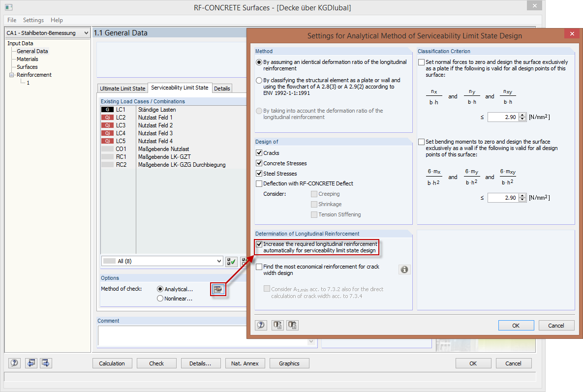Go to next module window icon
The width and height of the screenshot is (583, 392).
click(x=46, y=363)
